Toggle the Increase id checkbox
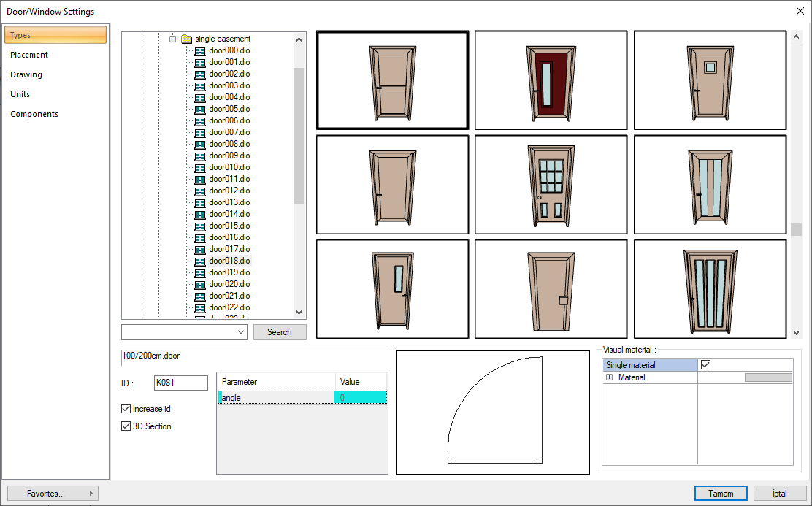The width and height of the screenshot is (812, 506). tap(126, 409)
